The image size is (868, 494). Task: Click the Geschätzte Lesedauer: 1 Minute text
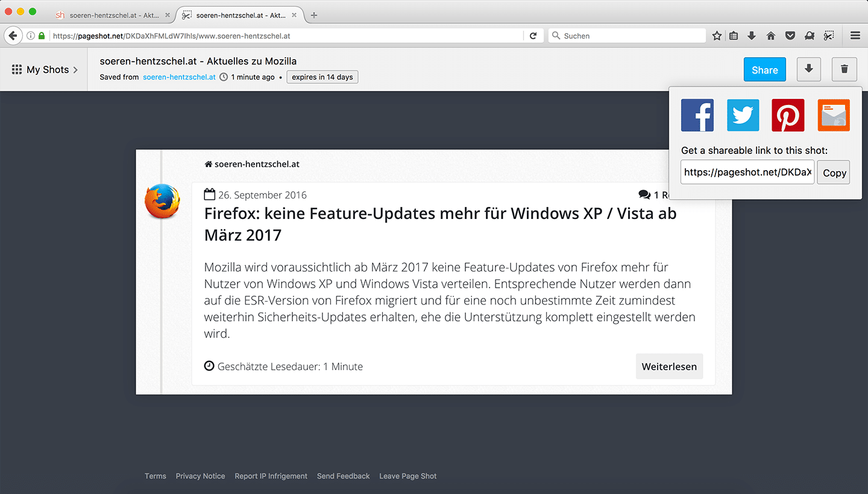pos(290,366)
